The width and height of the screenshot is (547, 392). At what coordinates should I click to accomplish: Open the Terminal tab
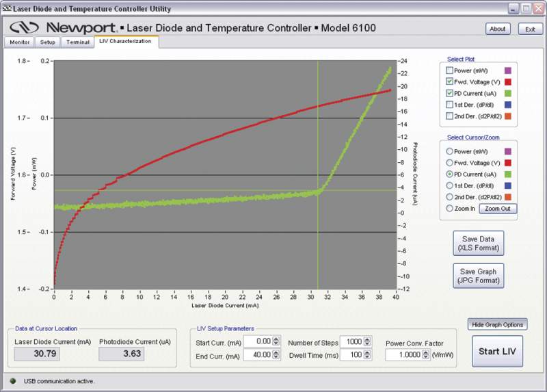click(x=77, y=42)
